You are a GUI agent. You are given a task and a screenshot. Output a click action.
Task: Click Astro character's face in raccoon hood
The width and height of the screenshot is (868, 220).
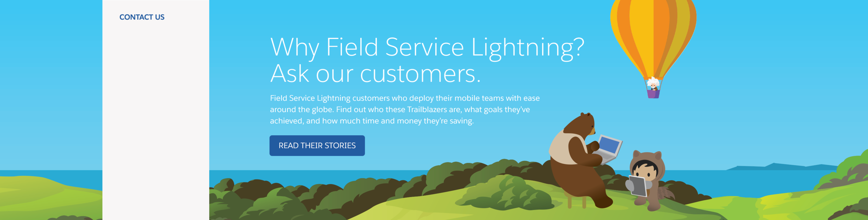point(645,170)
